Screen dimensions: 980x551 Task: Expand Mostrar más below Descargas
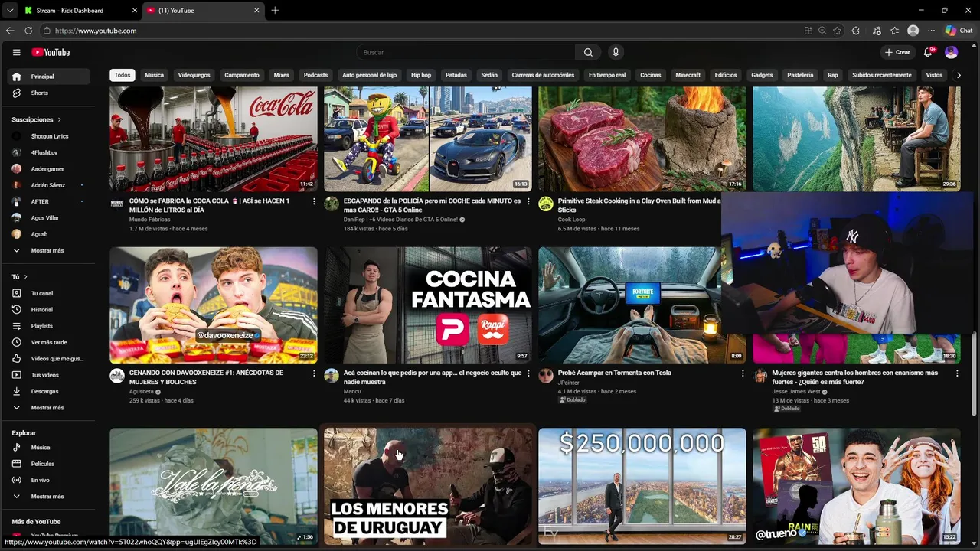(49, 408)
